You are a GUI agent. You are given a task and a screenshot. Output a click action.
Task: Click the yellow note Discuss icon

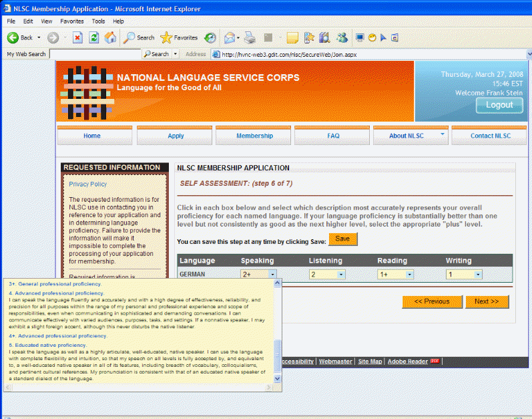tap(292, 37)
